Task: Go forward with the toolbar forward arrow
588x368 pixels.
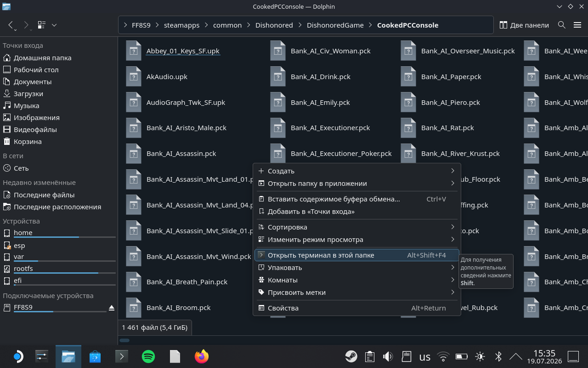Action: tap(26, 25)
